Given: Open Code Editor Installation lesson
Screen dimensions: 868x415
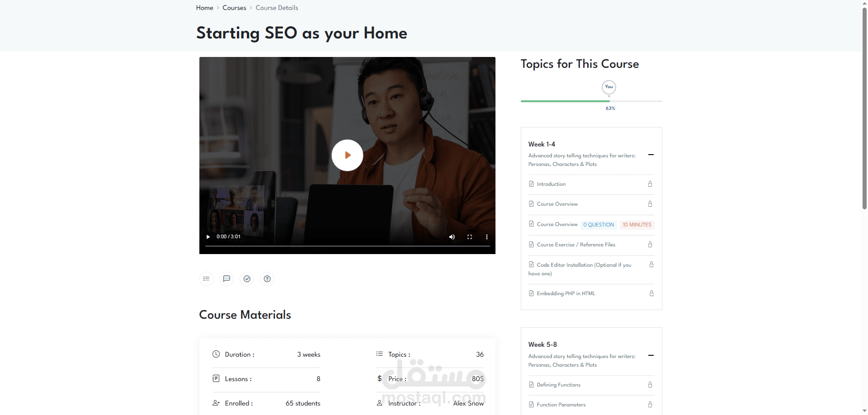Looking at the screenshot, I should click(x=580, y=269).
